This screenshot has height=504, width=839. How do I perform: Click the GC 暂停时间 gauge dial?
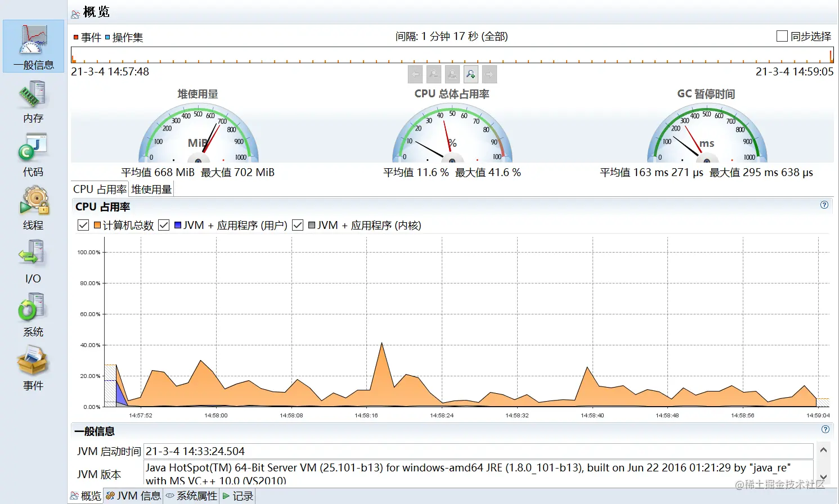pyautogui.click(x=707, y=134)
